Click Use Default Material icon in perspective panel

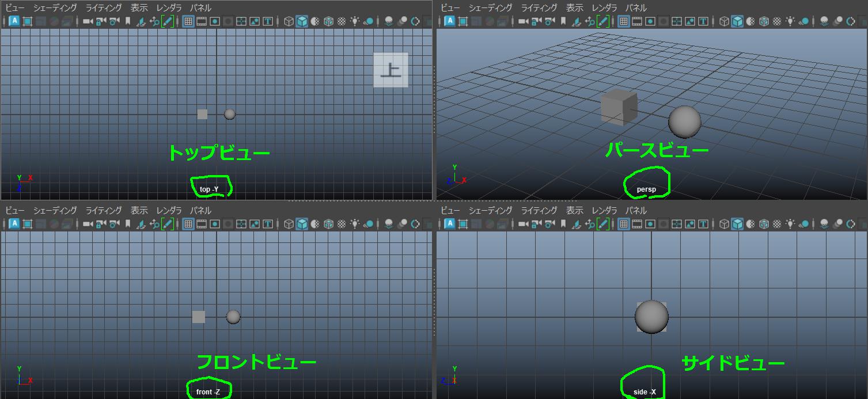coord(751,21)
